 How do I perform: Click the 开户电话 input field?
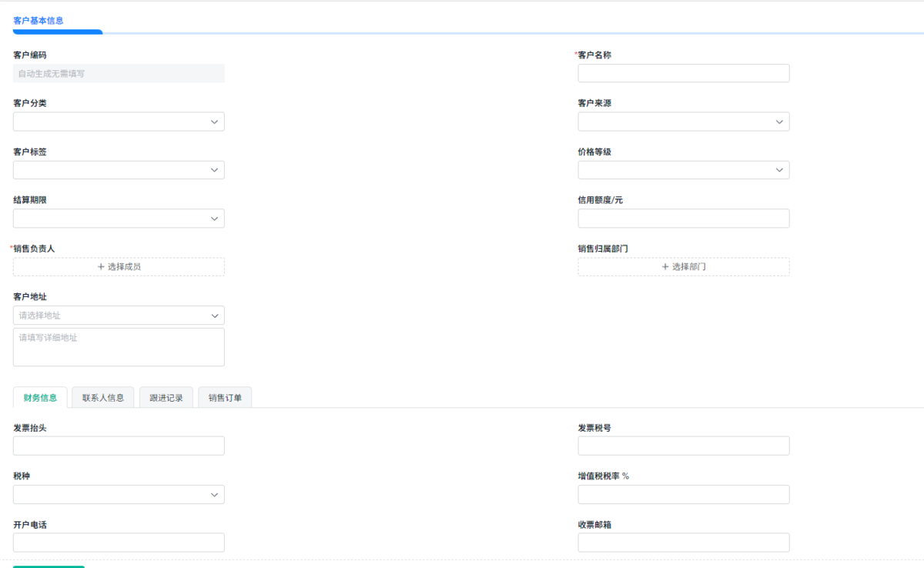(119, 543)
